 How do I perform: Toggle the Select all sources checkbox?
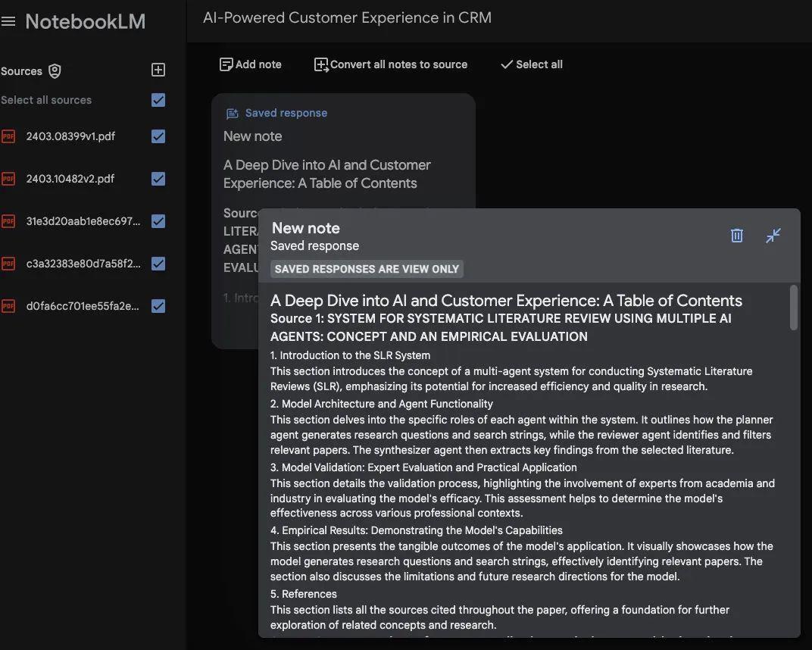coord(158,100)
